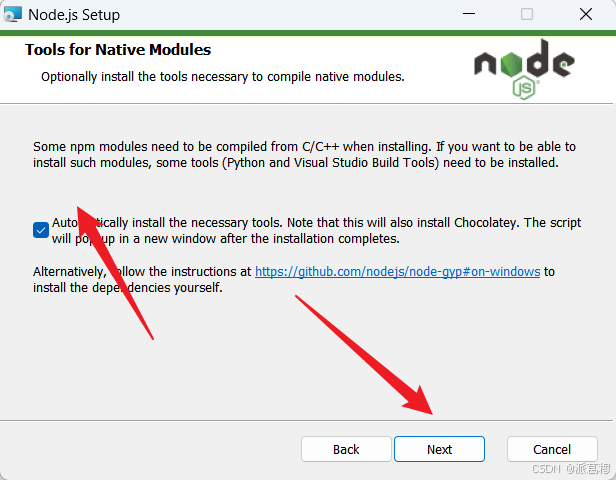
Task: Click the 'Some npm modules need to be compiled' paragraph
Action: point(304,154)
